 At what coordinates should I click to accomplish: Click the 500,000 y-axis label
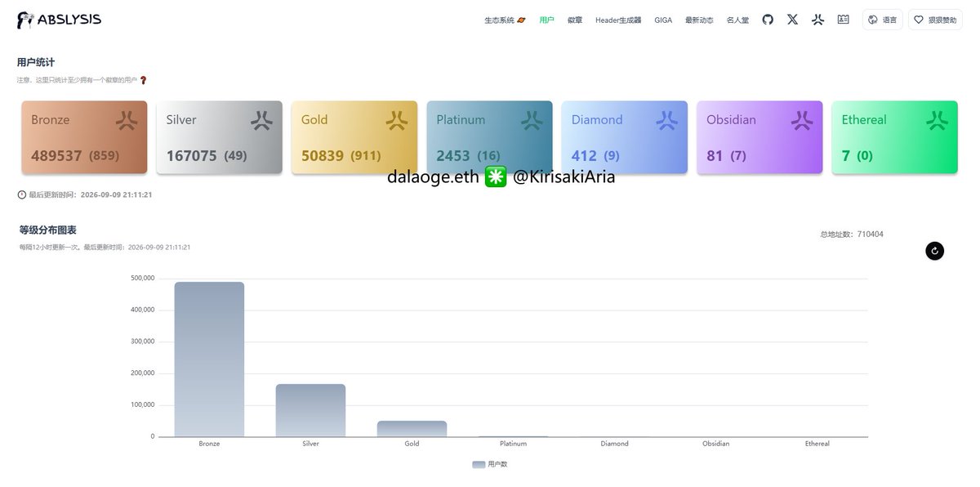coord(142,278)
